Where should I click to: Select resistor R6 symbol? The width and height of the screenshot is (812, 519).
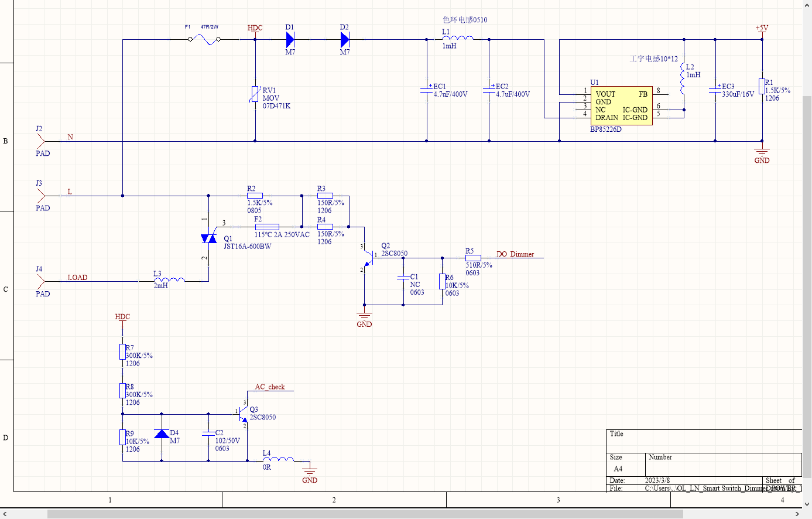pos(442,281)
